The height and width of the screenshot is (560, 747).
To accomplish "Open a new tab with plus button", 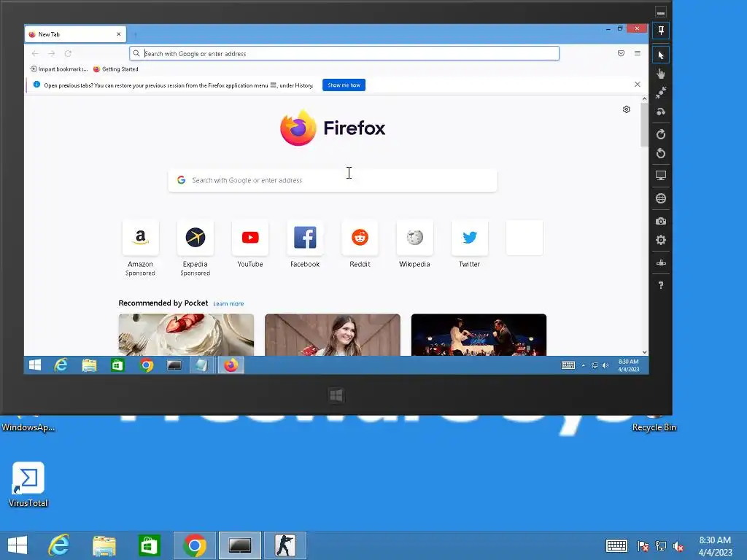I will (x=136, y=34).
